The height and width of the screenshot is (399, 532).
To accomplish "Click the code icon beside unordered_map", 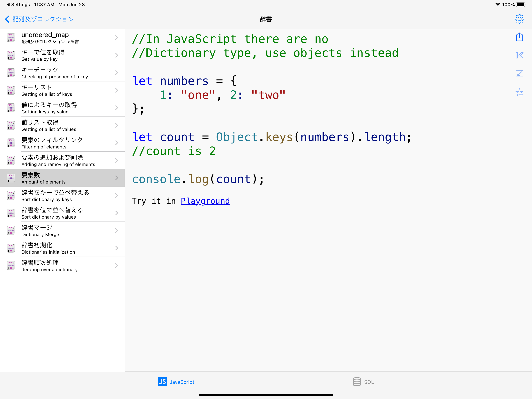I will click(x=11, y=38).
